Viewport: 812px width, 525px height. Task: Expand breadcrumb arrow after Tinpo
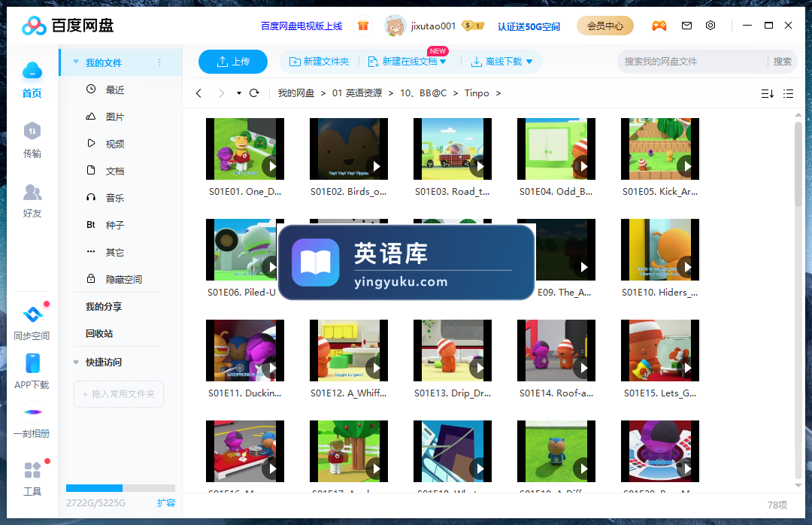[x=498, y=93]
